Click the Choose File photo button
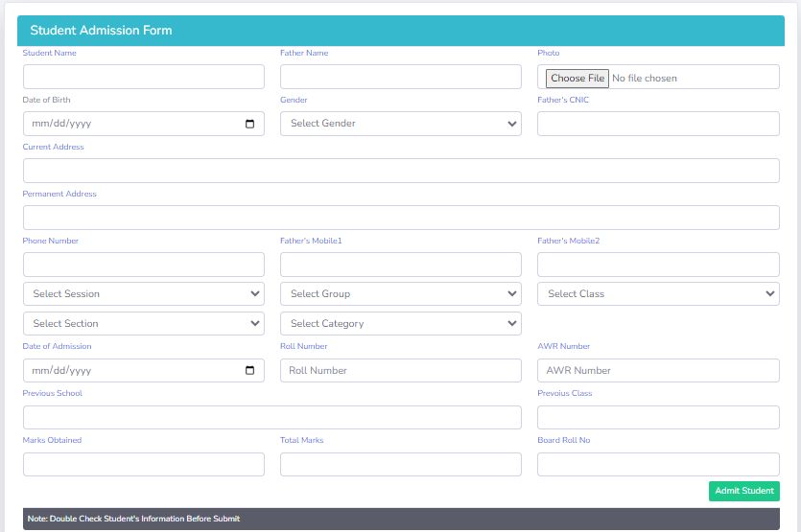This screenshot has width=801, height=532. pyautogui.click(x=577, y=78)
